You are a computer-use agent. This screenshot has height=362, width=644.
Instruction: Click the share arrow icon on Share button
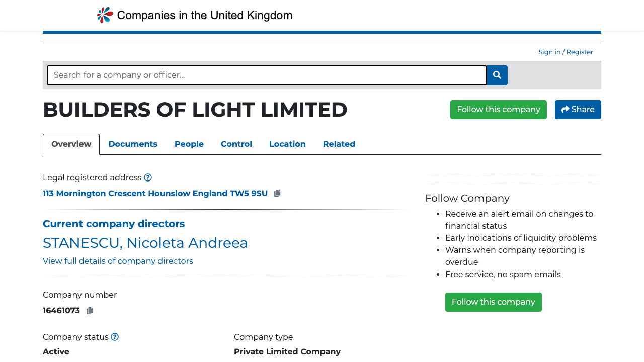pos(566,109)
